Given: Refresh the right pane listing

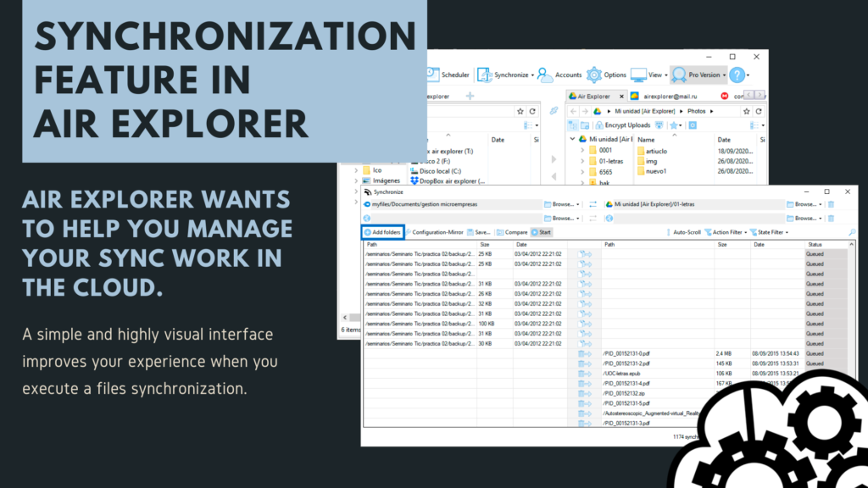Looking at the screenshot, I should pos(759,111).
